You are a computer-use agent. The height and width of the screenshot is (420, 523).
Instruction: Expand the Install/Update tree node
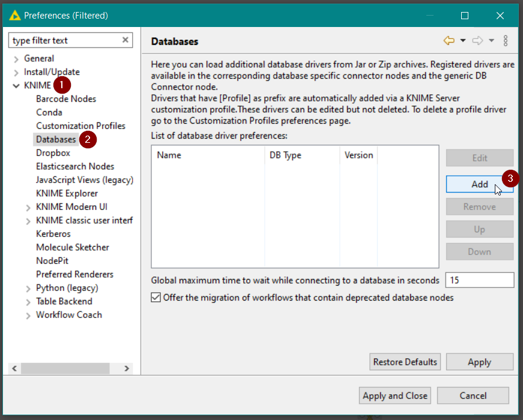coord(16,72)
